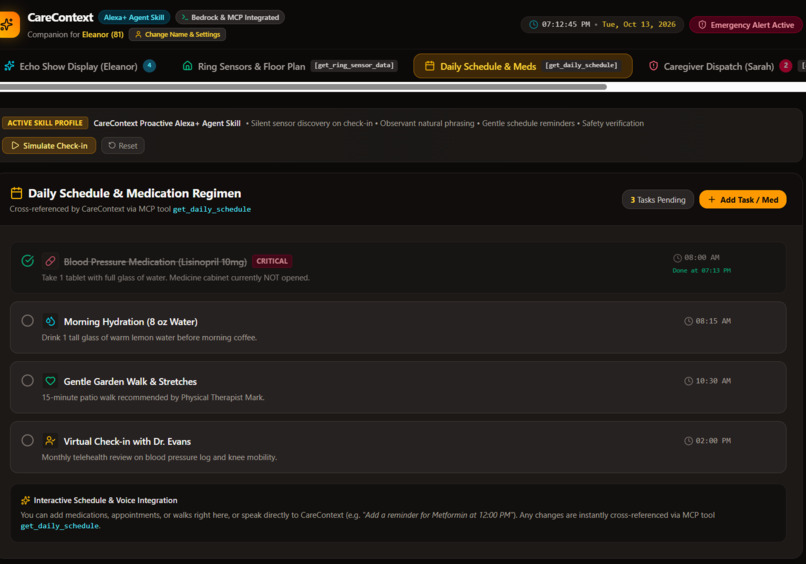
Task: Click the CRITICAL tag on blood pressure medication
Action: coord(272,261)
